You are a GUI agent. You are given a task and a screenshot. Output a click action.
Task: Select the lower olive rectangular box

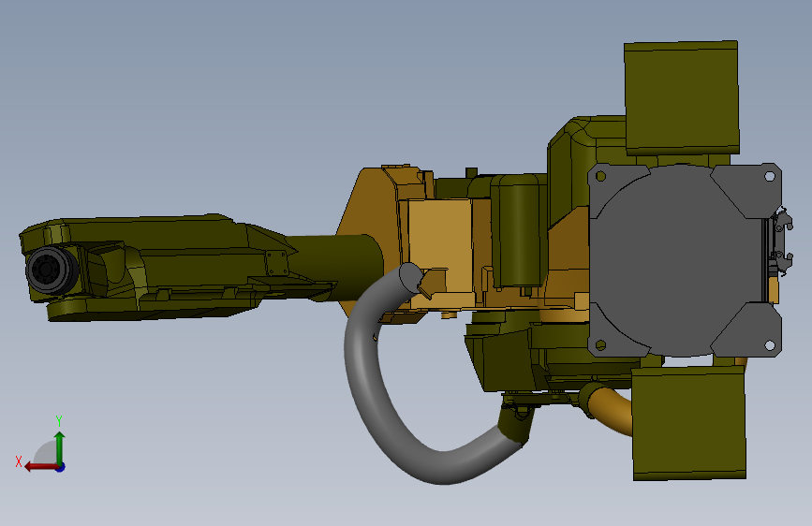coord(688,422)
